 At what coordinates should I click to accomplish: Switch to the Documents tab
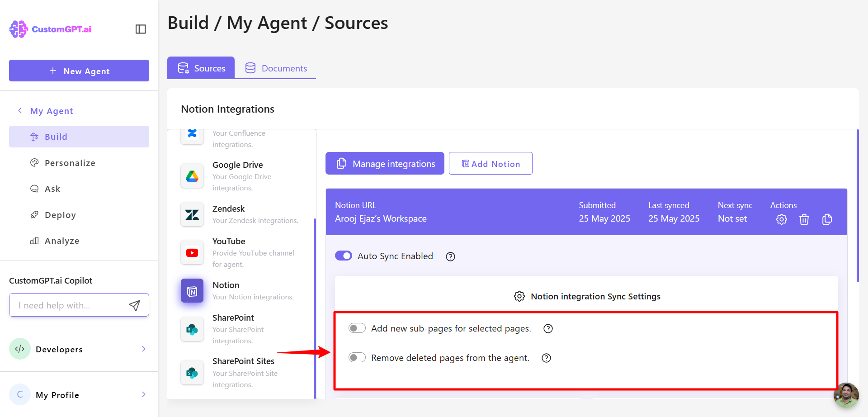click(x=276, y=68)
